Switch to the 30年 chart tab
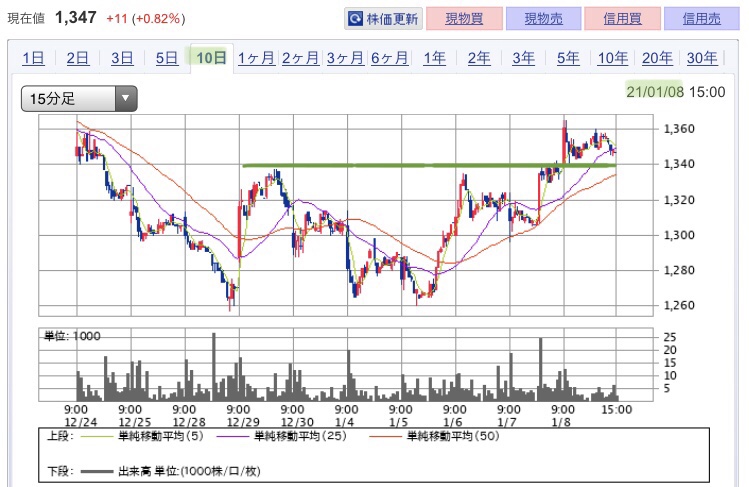 coord(702,58)
